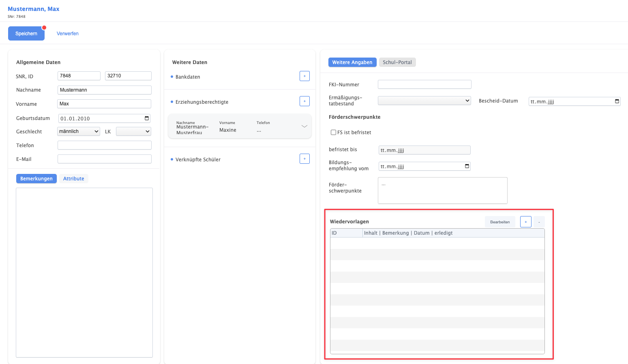
Task: Add a Wiedervorlagen entry with plus icon
Action: point(525,222)
